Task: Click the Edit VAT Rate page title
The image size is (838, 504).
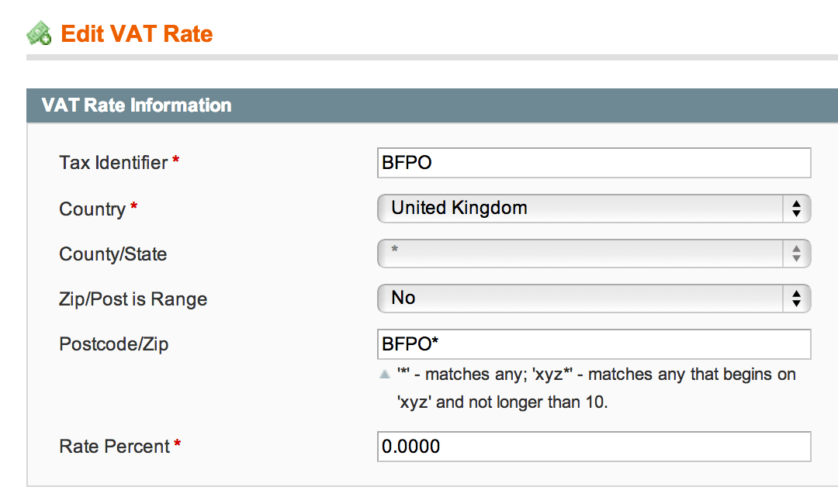Action: click(137, 33)
